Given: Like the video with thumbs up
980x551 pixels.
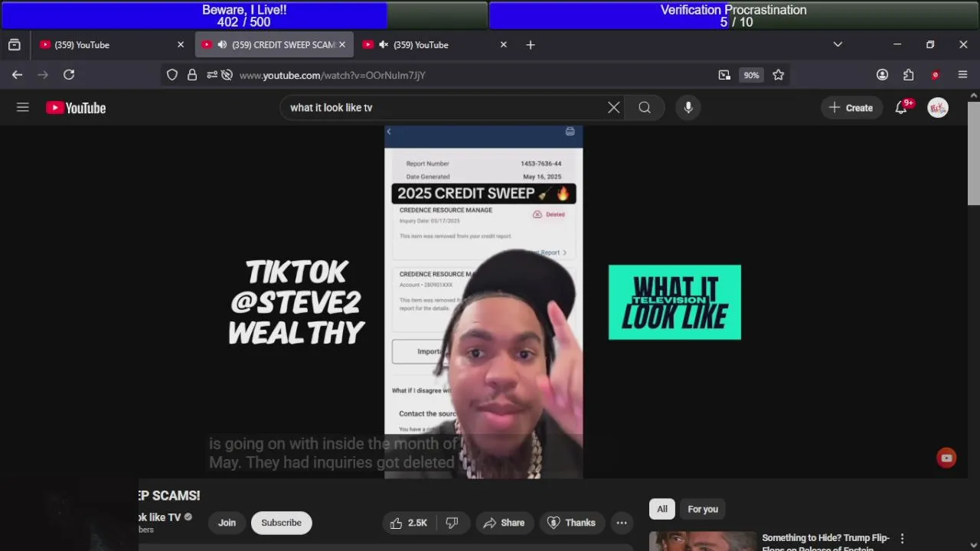Looking at the screenshot, I should pyautogui.click(x=409, y=523).
